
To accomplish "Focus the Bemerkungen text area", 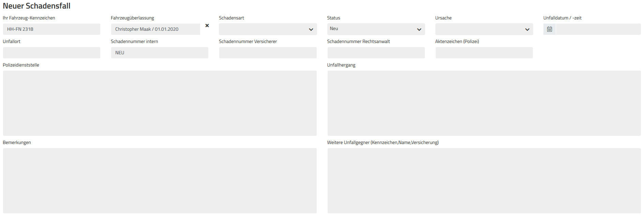I will 160,181.
